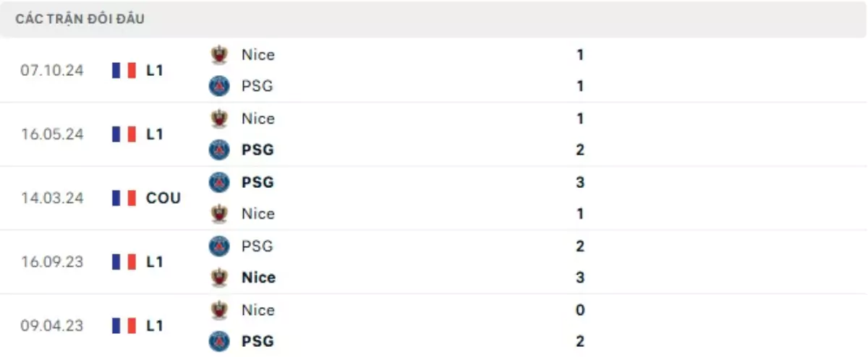Screen dimensions: 868x357
Task: Click Nice crest in 16.05.24 match
Action: coord(218,118)
